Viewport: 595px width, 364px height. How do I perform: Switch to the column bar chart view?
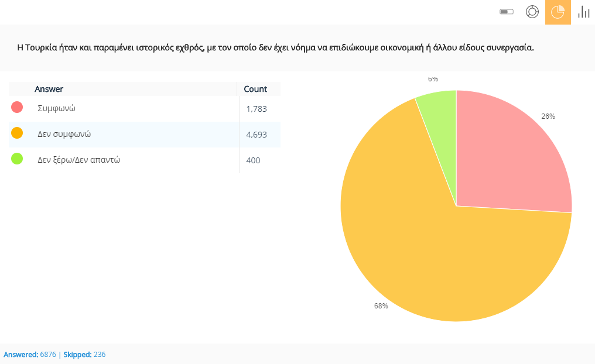click(583, 12)
